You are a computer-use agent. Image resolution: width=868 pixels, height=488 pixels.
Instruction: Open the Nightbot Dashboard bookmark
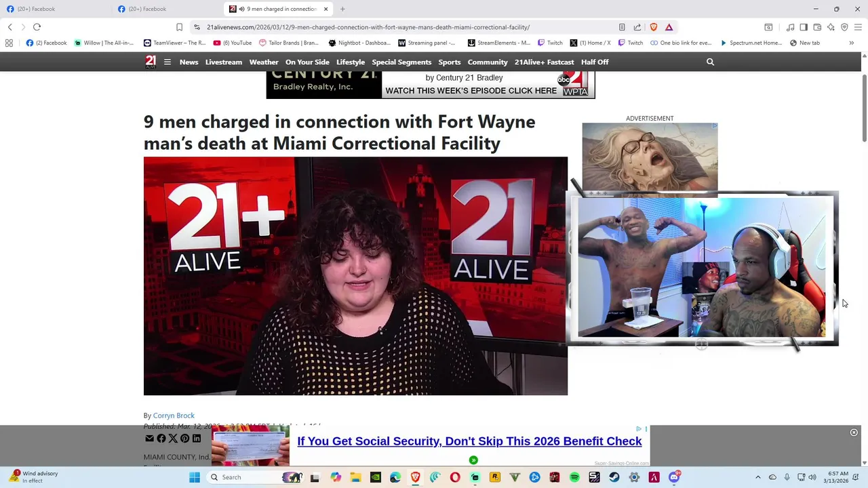coord(359,43)
